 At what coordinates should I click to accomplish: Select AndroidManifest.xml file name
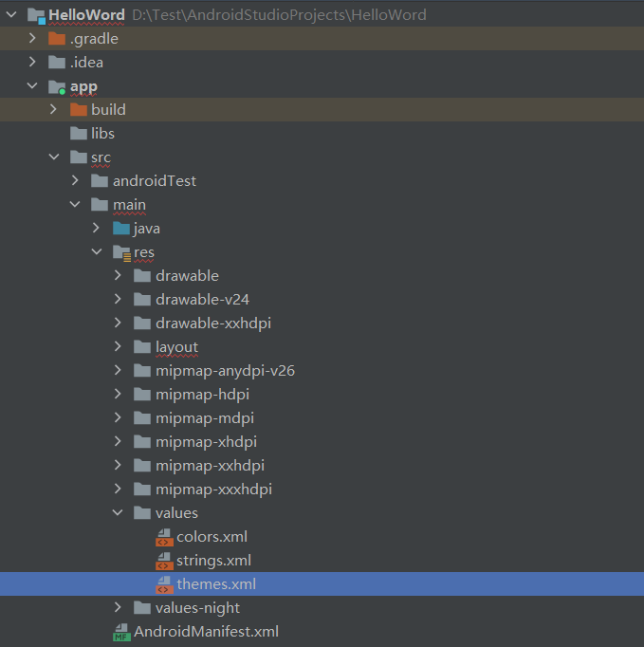pyautogui.click(x=206, y=632)
